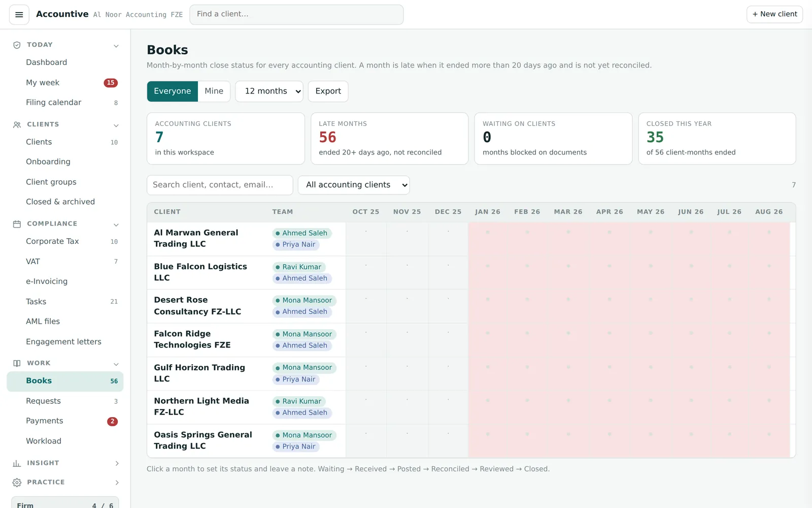Switch view to Everyone
The height and width of the screenshot is (508, 812).
(173, 91)
